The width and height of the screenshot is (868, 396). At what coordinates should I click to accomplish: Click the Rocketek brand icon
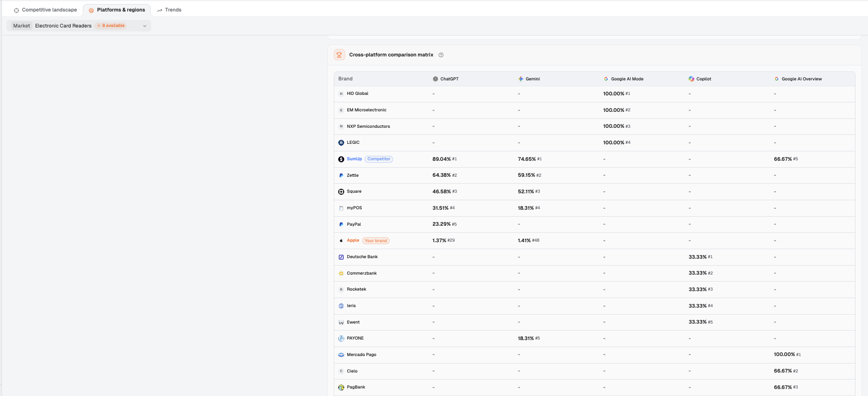341,290
